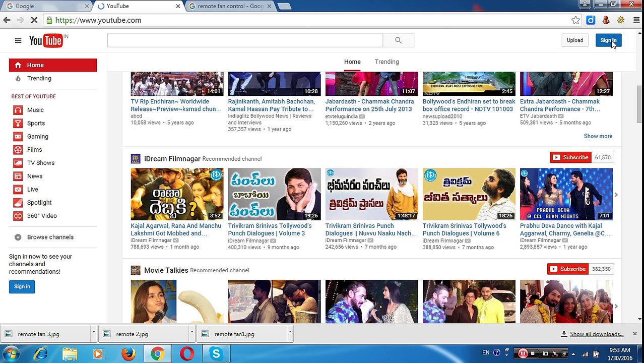This screenshot has height=363, width=644.
Task: Click the YouTube logo
Action: [x=46, y=41]
